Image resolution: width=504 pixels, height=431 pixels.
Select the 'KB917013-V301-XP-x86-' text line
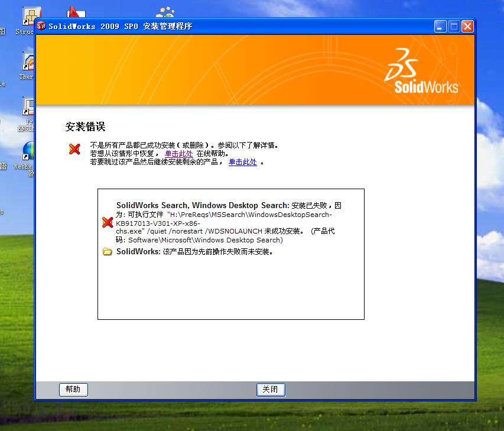[x=158, y=223]
